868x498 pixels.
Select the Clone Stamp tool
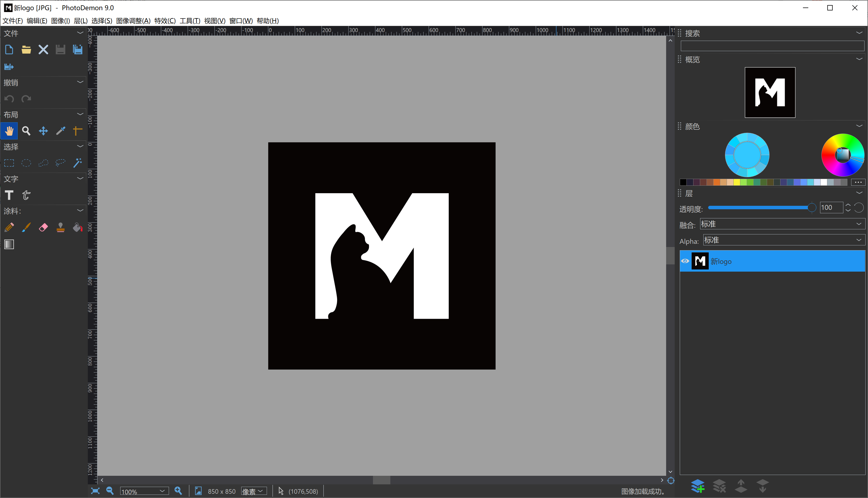[x=61, y=227]
